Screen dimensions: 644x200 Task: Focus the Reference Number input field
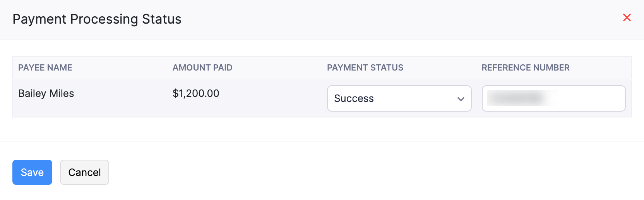pyautogui.click(x=553, y=98)
